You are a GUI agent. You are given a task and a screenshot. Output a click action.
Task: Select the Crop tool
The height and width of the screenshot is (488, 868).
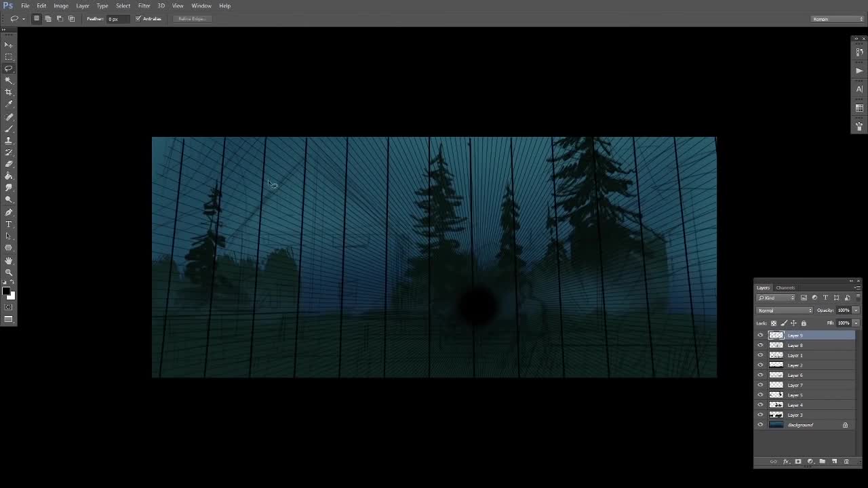(x=9, y=92)
